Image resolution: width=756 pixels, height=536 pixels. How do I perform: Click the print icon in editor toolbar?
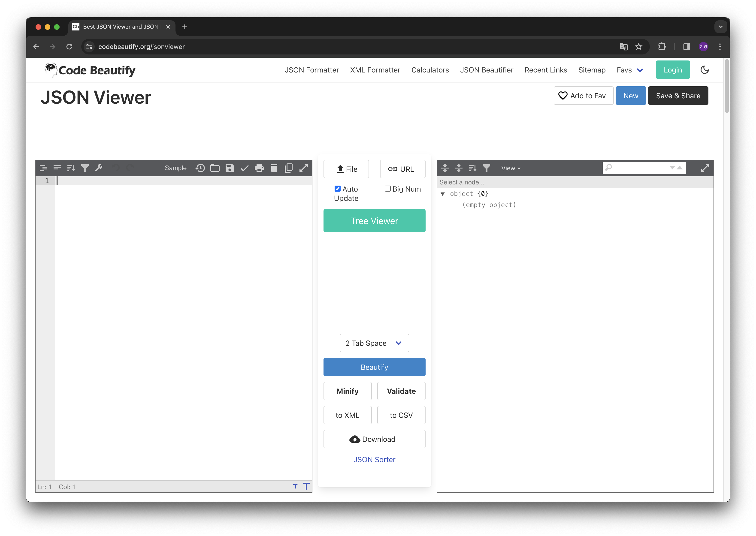(259, 168)
